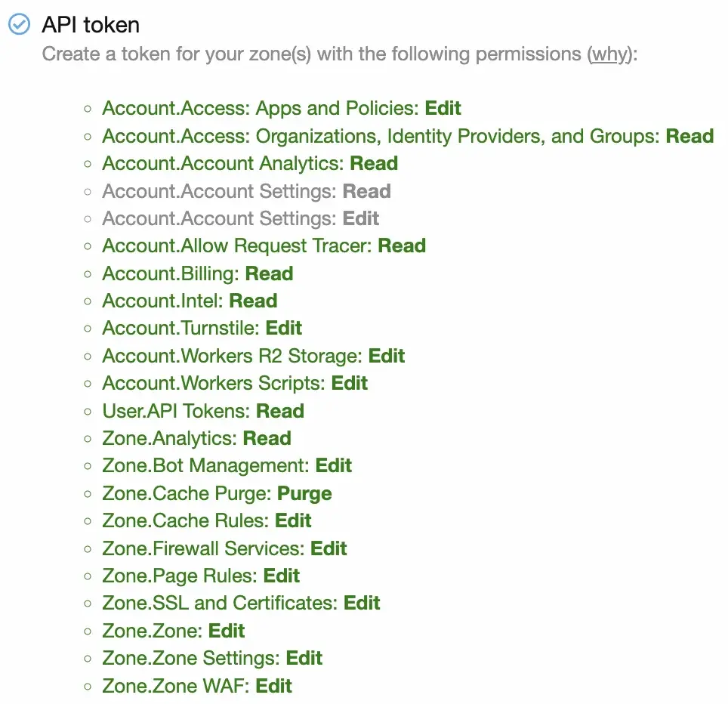Screen dimensions: 728x704
Task: Select the Zone.Cache Purge permission
Action: point(217,493)
